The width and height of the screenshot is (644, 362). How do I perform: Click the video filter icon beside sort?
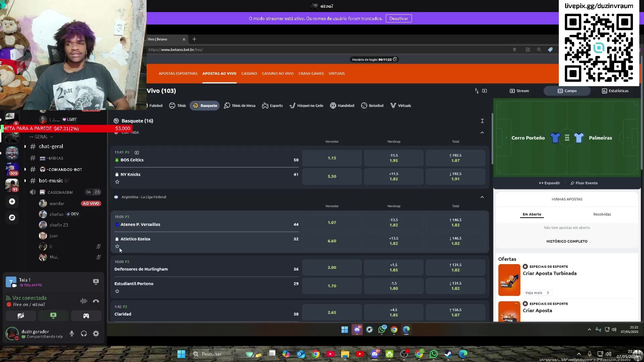(484, 91)
